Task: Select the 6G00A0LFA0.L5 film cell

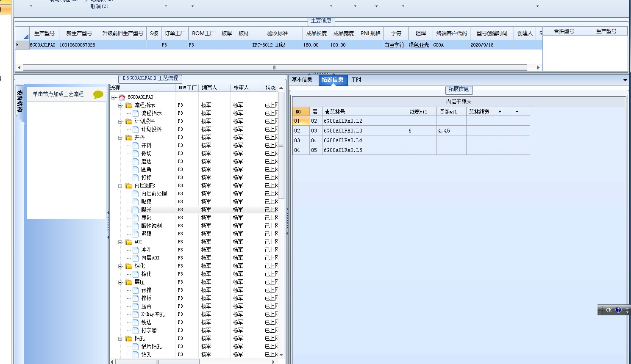Action: pyautogui.click(x=364, y=150)
